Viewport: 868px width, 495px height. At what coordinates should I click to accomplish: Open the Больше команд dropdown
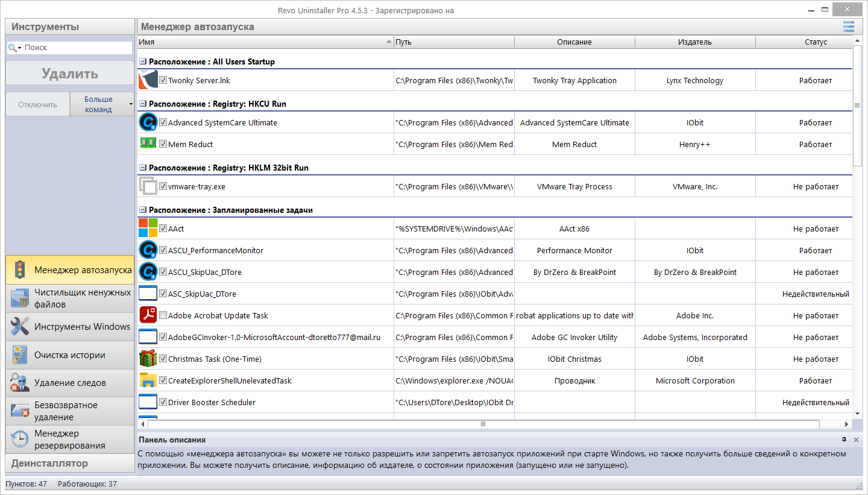(x=102, y=104)
